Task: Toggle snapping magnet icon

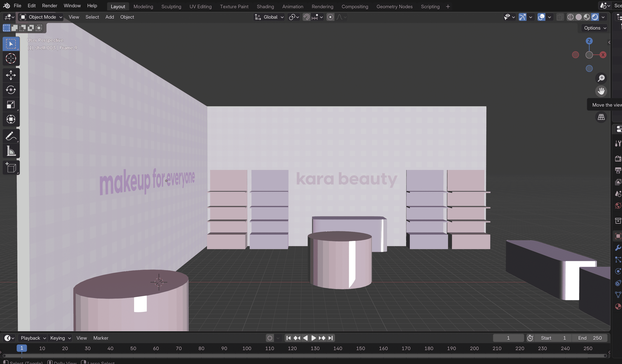Action: (306, 17)
